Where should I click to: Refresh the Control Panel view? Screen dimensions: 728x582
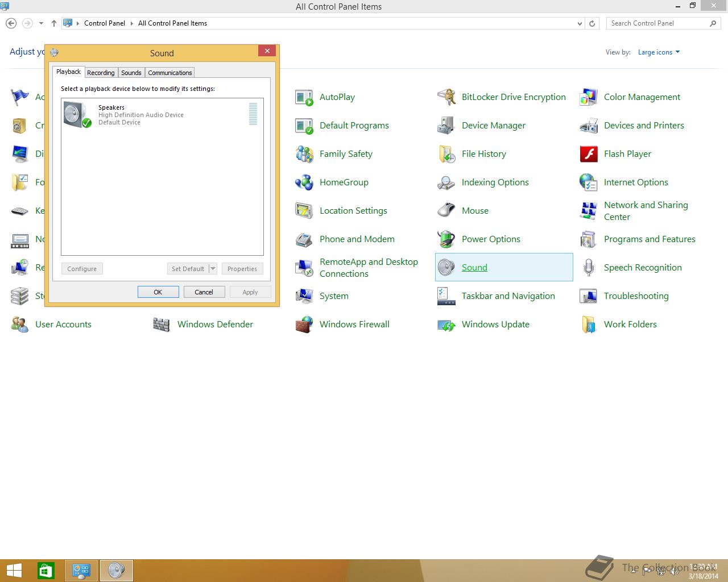tap(592, 23)
